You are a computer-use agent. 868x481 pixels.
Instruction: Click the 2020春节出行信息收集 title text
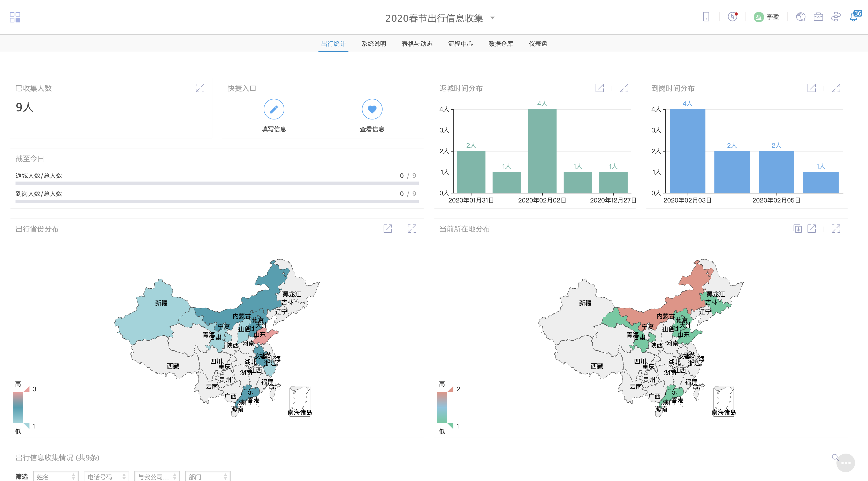[434, 18]
